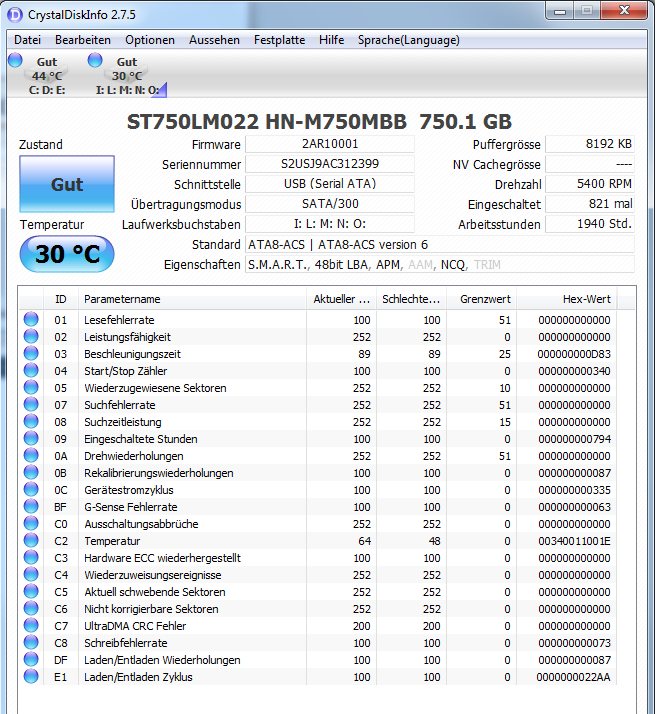Open the Aussehen menu

(214, 40)
